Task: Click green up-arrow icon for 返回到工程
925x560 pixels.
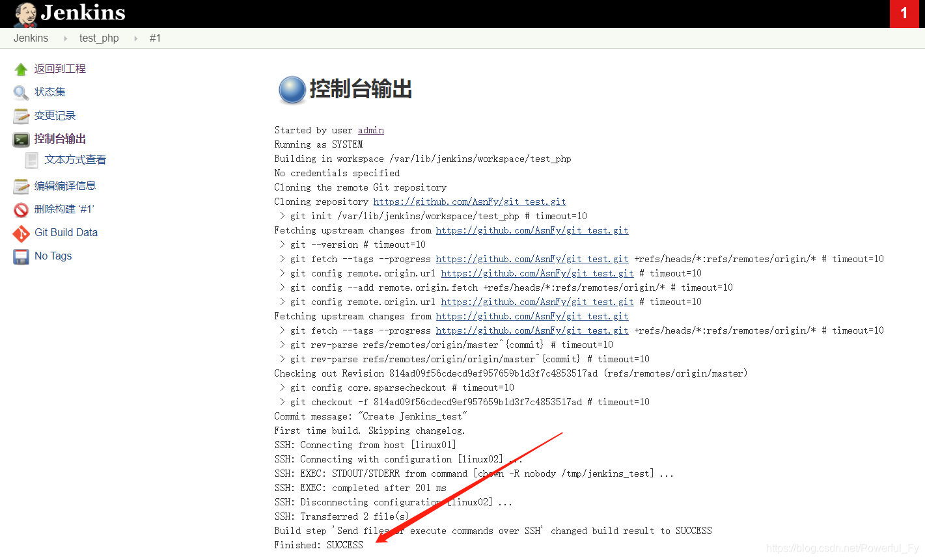Action: coord(21,69)
